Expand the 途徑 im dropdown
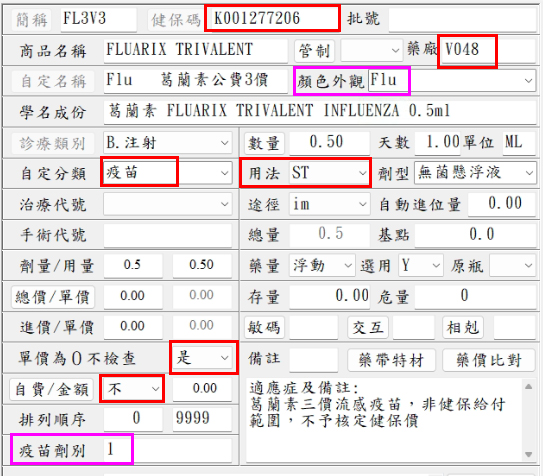 [362, 204]
